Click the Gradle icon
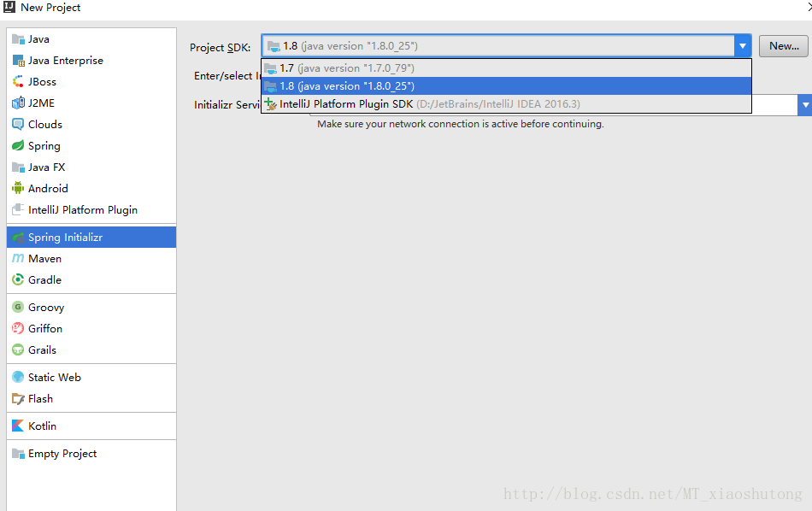Viewport: 812px width, 511px height. point(18,279)
